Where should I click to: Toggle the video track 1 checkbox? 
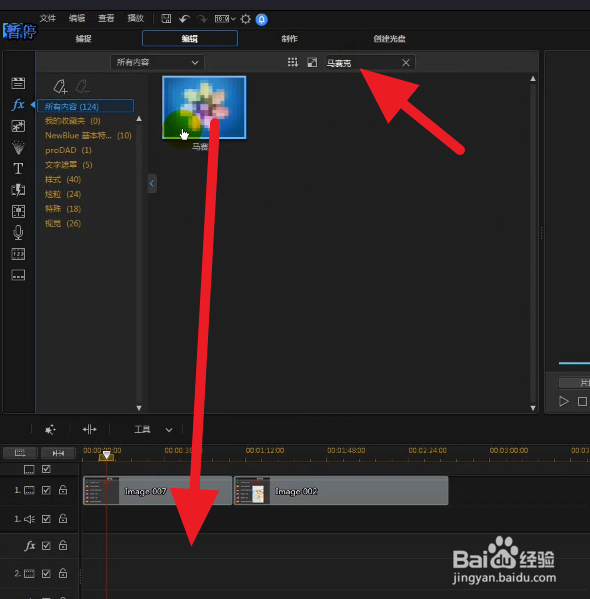coord(46,490)
